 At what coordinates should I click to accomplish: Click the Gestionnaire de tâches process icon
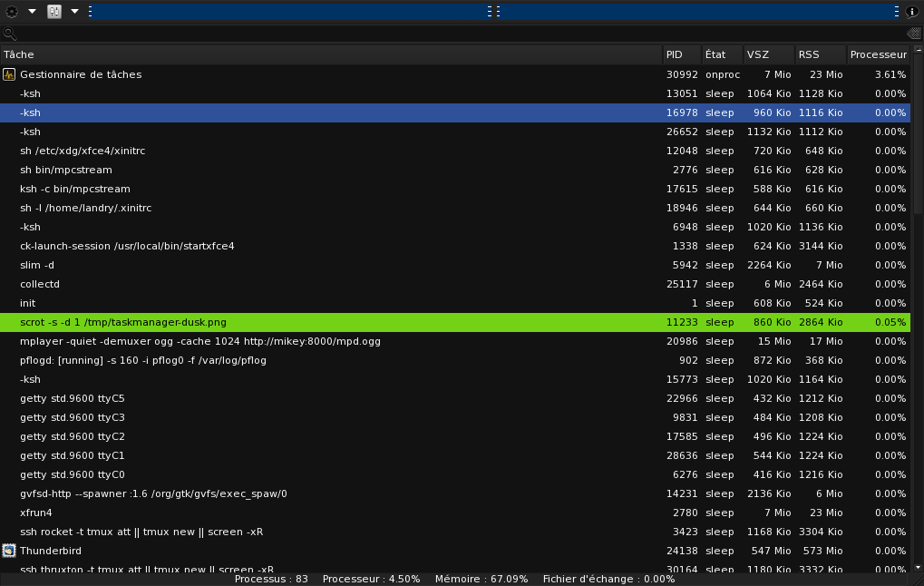point(9,74)
